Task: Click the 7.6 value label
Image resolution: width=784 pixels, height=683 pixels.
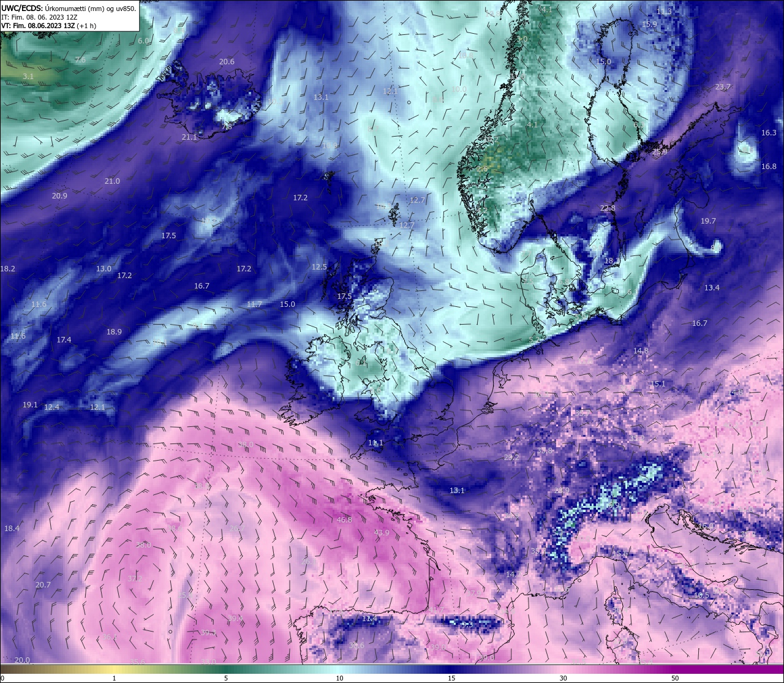Action: [x=80, y=59]
